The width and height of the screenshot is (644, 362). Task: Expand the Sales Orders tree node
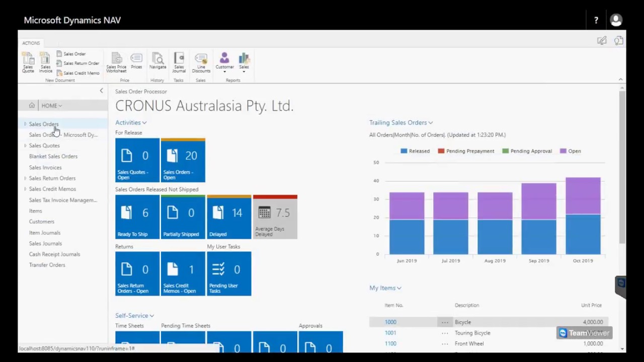(x=25, y=124)
